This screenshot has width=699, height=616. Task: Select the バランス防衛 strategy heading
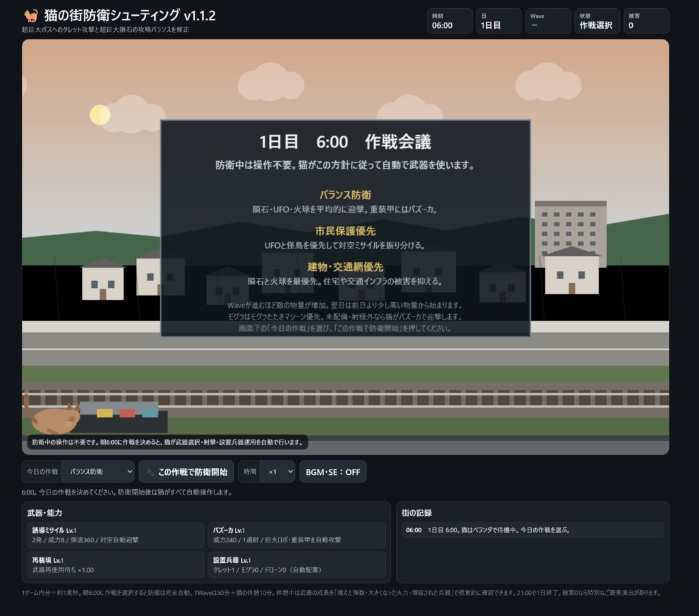(345, 194)
